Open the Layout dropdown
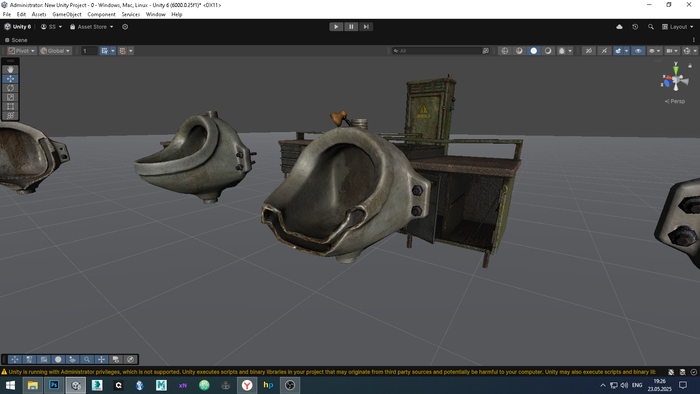The height and width of the screenshot is (394, 700). click(678, 27)
